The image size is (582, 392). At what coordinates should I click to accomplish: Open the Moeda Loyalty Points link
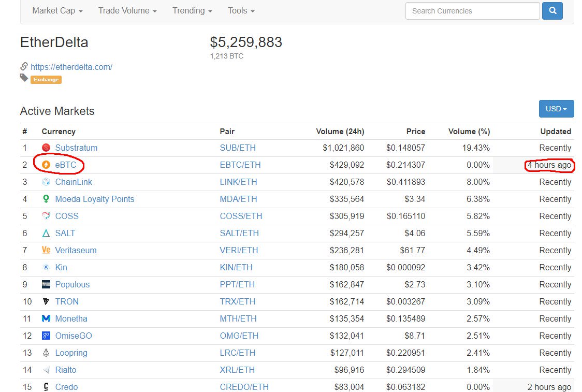95,199
